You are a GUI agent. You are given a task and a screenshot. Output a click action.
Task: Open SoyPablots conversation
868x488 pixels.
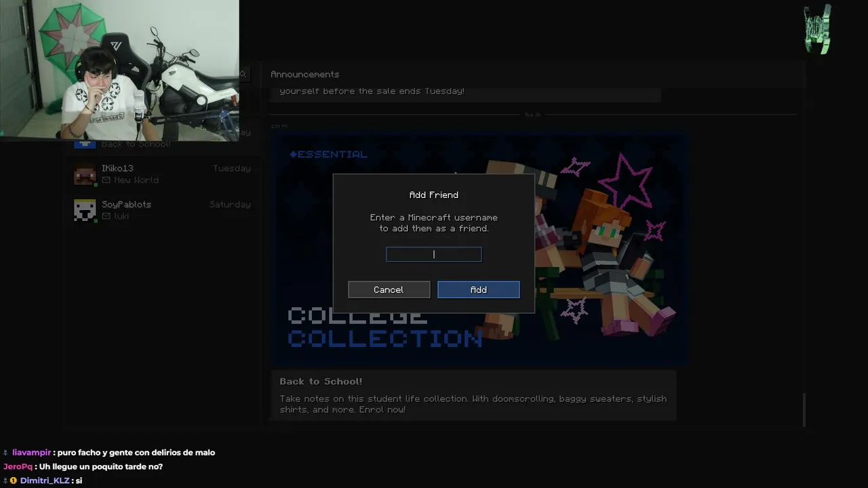162,210
